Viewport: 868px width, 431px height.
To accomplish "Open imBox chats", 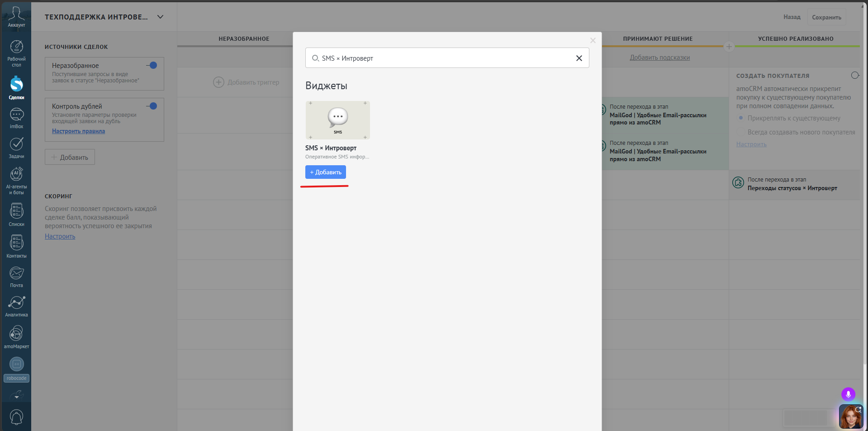I will (x=16, y=118).
